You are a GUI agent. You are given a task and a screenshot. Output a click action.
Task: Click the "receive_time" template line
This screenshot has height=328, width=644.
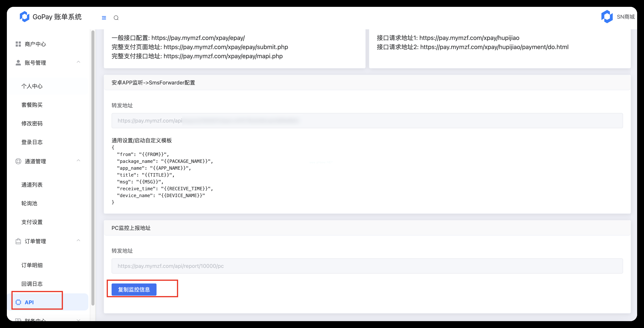[165, 189]
